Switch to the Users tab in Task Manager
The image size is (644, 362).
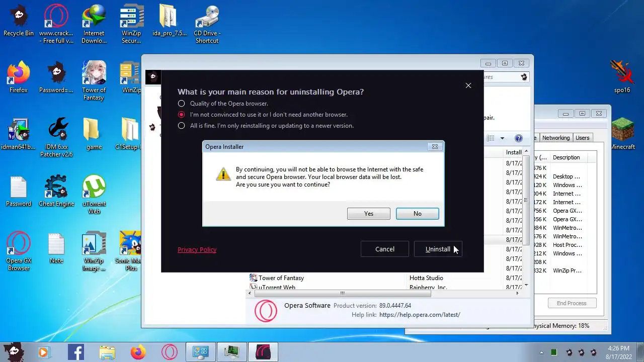click(582, 138)
